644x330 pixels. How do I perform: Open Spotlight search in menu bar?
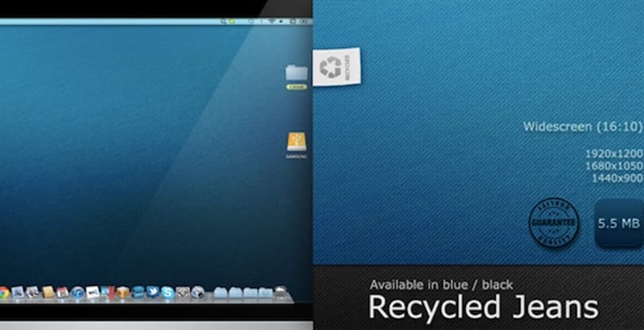tap(223, 21)
